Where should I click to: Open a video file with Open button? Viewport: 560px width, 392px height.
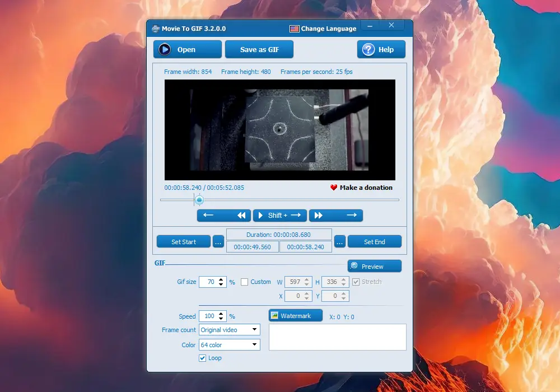click(x=188, y=49)
